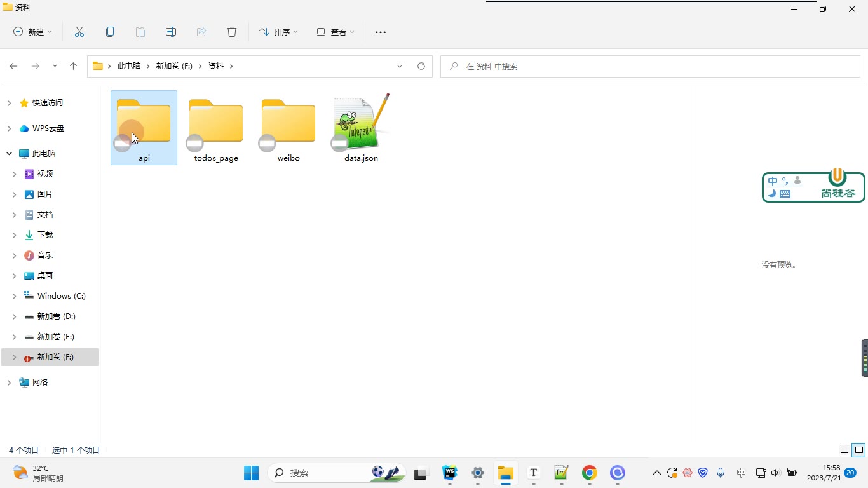Image resolution: width=868 pixels, height=488 pixels.
Task: Collapse the 此电脑 tree node
Action: [9, 153]
